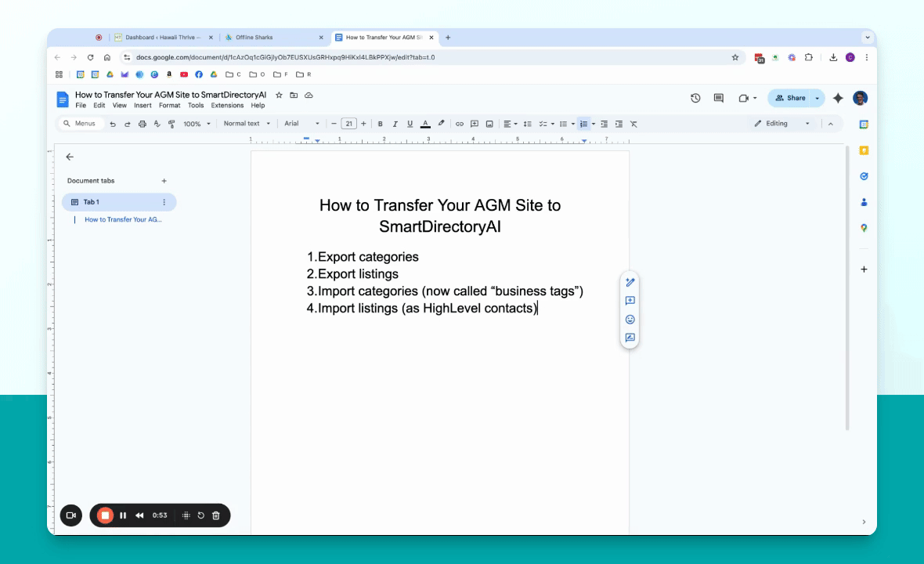This screenshot has width=924, height=564.
Task: Open the Format menu
Action: (170, 106)
